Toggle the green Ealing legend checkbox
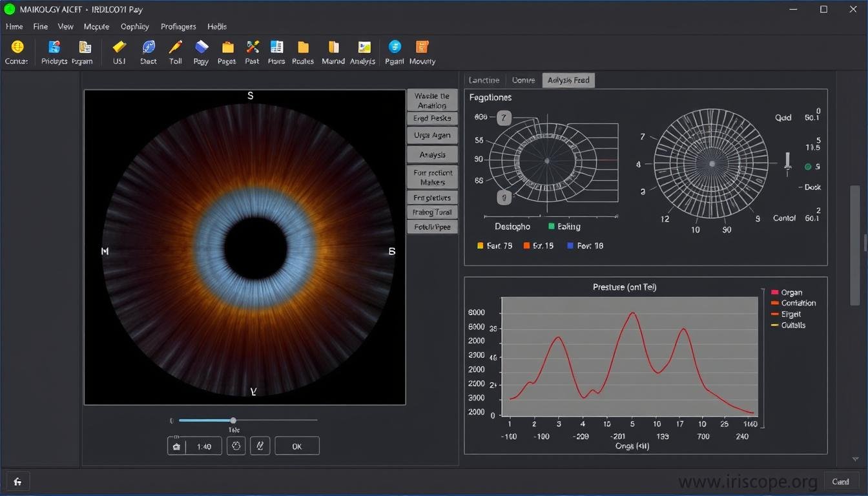Viewport: 868px width, 496px height. click(x=552, y=227)
